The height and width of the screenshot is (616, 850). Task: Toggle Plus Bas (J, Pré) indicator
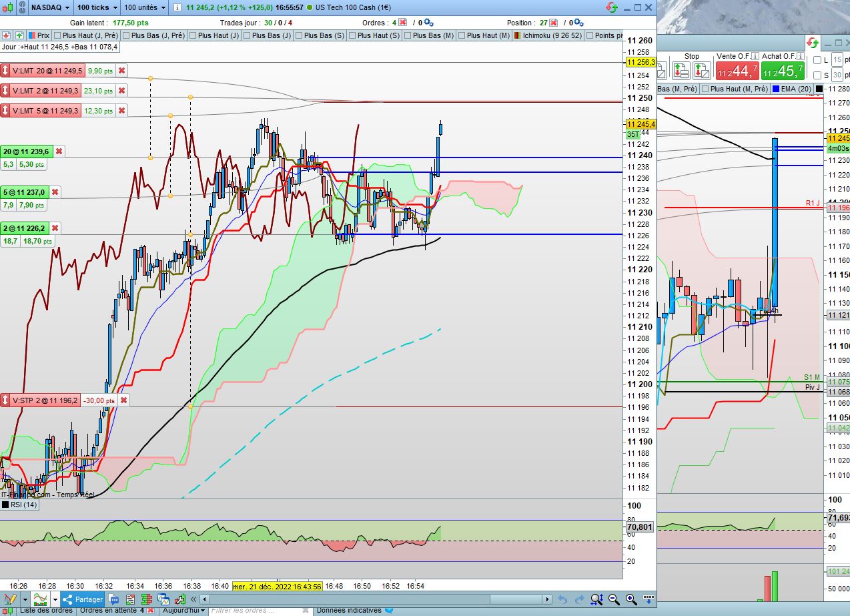(154, 35)
